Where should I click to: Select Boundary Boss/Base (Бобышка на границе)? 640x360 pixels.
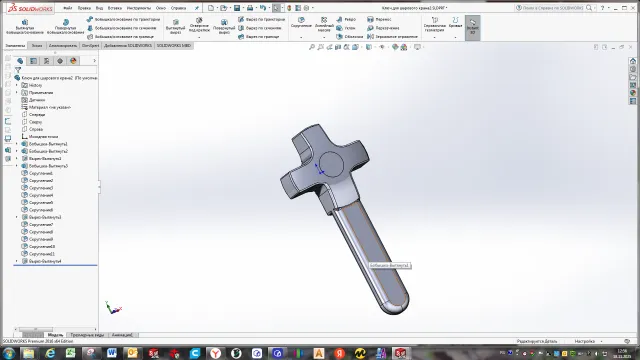click(x=120, y=37)
